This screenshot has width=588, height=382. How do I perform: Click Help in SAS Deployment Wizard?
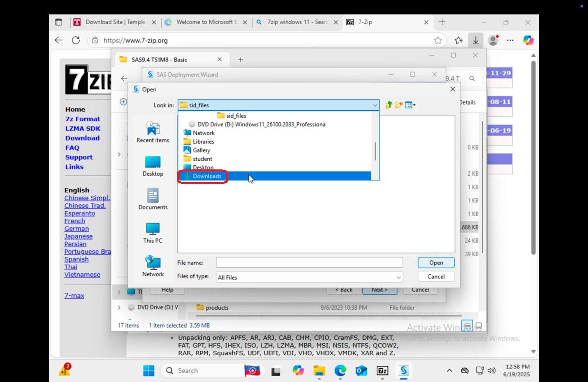pos(167,290)
